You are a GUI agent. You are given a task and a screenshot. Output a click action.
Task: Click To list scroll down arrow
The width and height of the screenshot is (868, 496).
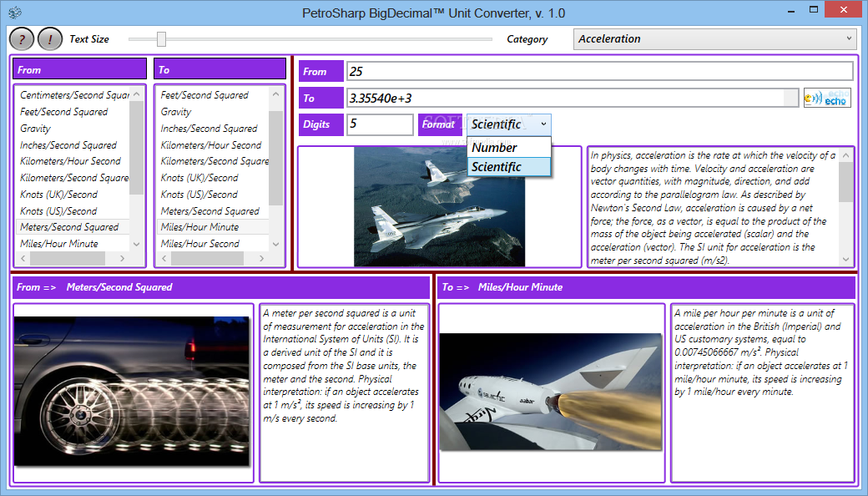point(275,244)
